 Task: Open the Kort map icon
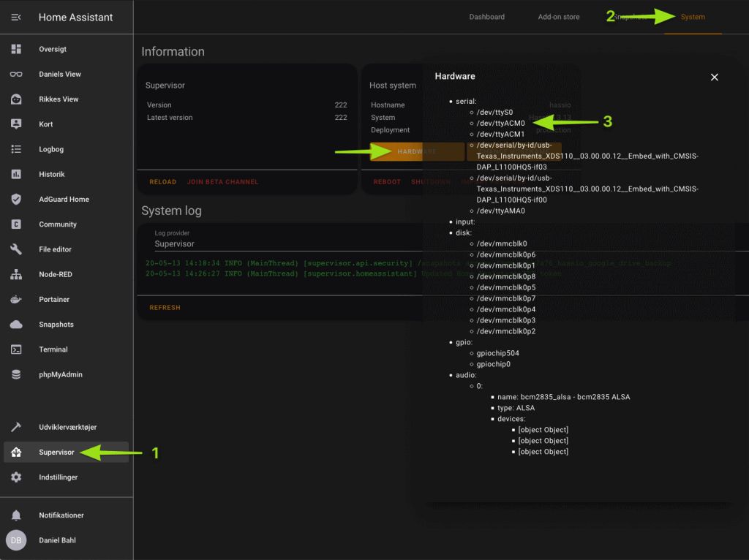pos(16,124)
